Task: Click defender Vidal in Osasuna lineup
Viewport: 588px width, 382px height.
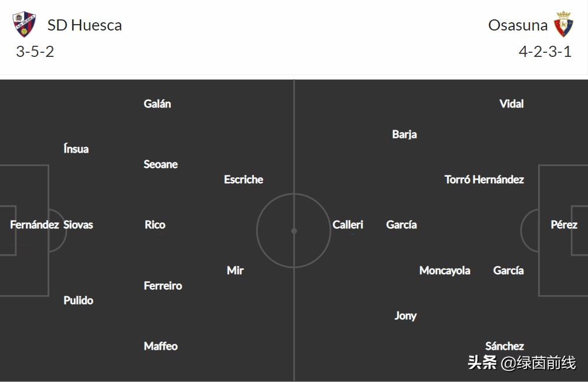Action: click(511, 104)
